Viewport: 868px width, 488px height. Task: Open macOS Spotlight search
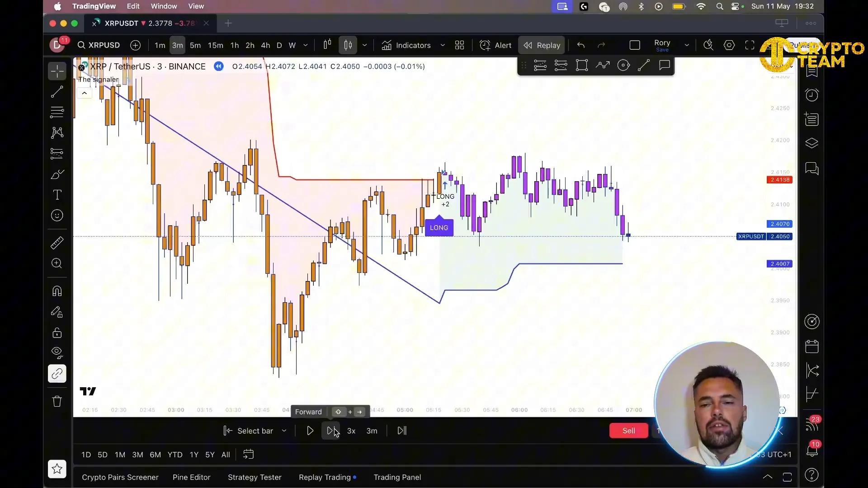tap(720, 6)
